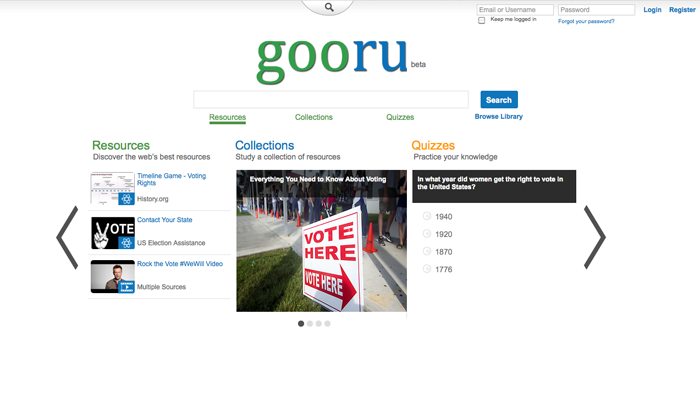The height and width of the screenshot is (400, 700).
Task: Switch to the Collections tab
Action: 313,117
